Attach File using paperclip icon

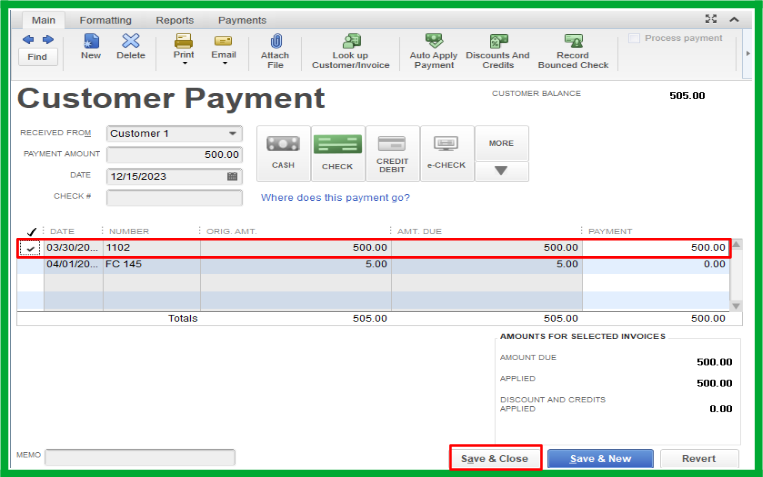click(x=275, y=42)
